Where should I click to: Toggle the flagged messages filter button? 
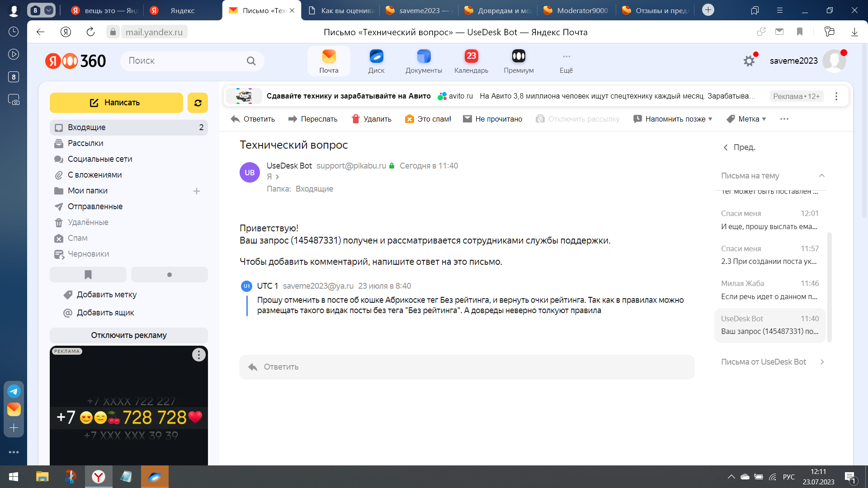pos(88,275)
